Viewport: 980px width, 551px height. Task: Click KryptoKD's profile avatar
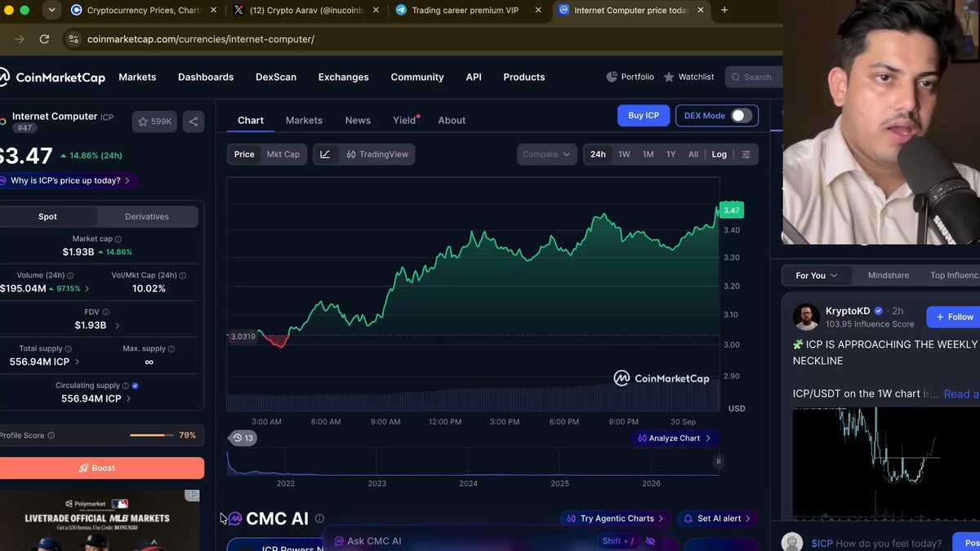click(x=806, y=317)
